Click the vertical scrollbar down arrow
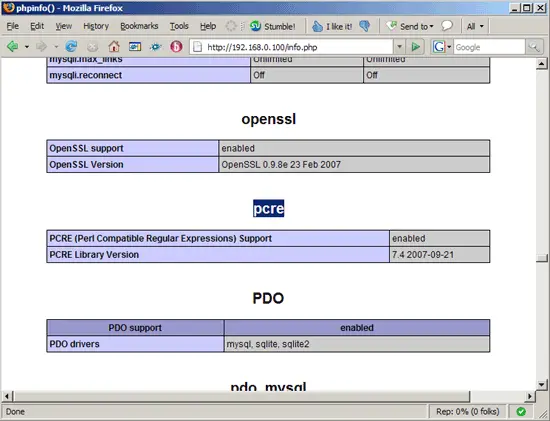 point(542,385)
